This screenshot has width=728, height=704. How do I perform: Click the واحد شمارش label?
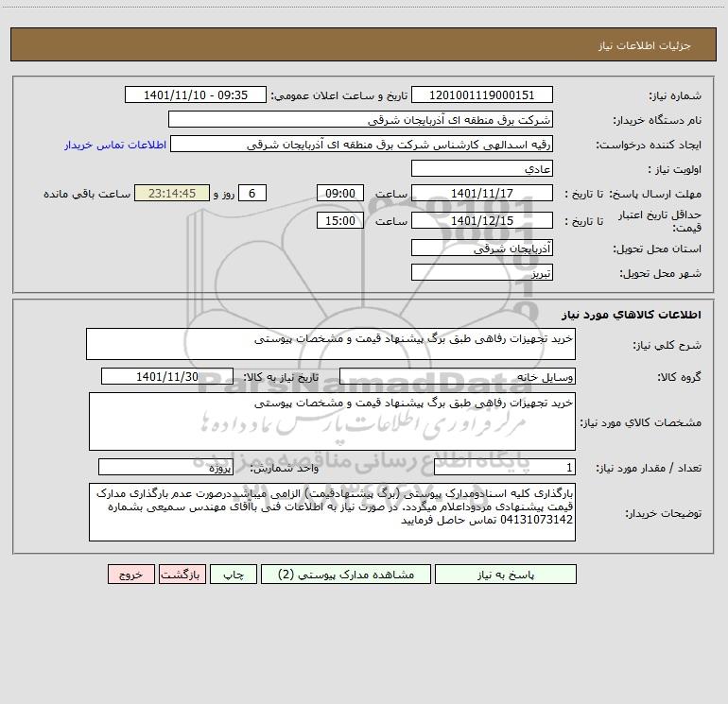point(285,468)
